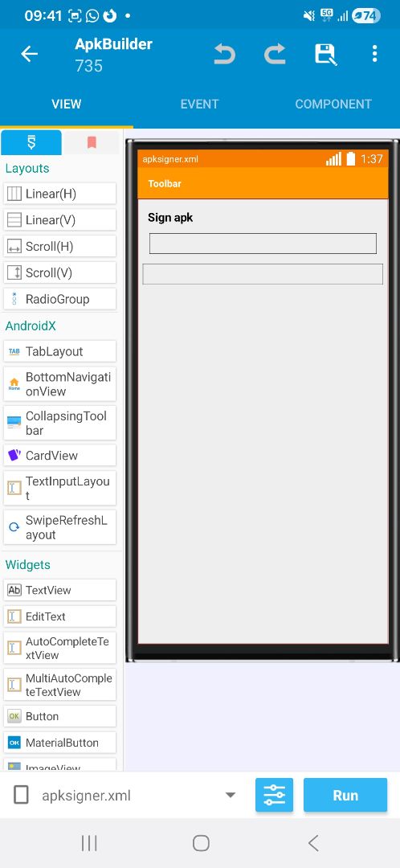This screenshot has width=400, height=868.
Task: Select the Toolbar in the preview
Action: point(263,183)
